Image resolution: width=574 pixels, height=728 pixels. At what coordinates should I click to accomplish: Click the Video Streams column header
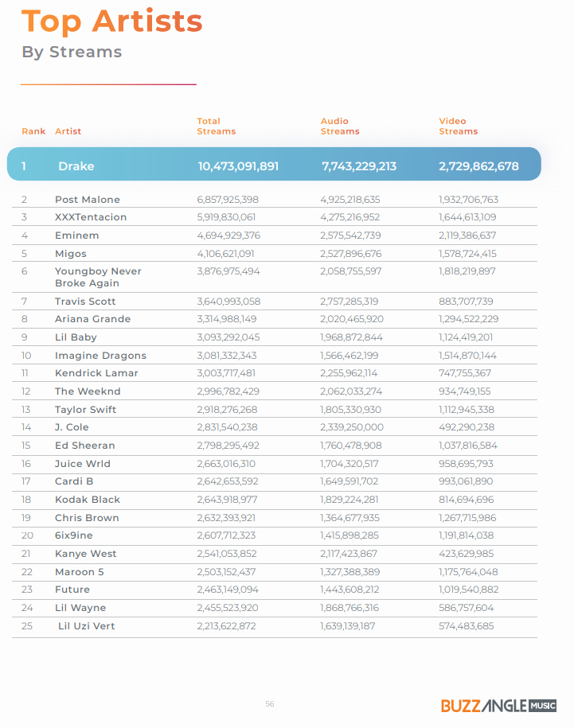458,127
